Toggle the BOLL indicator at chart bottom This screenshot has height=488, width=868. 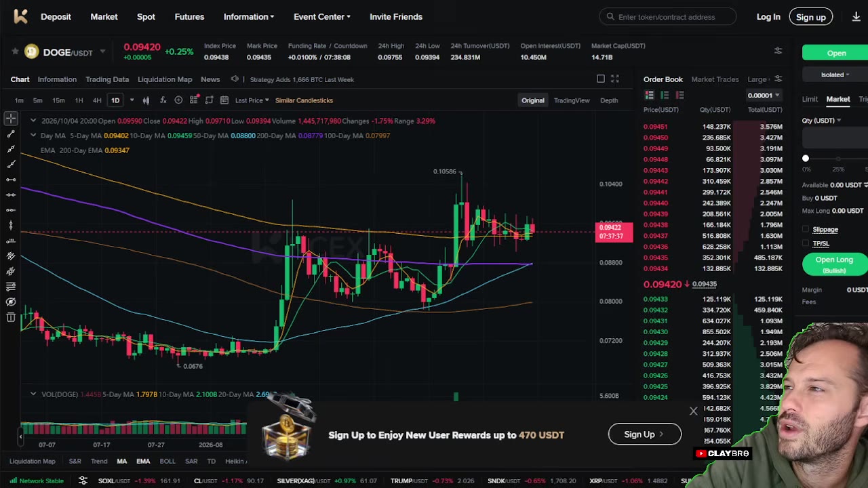click(167, 461)
